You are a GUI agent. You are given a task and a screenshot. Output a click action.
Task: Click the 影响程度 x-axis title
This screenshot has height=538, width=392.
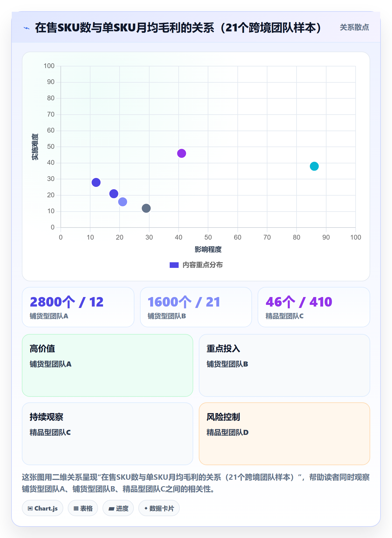point(208,249)
